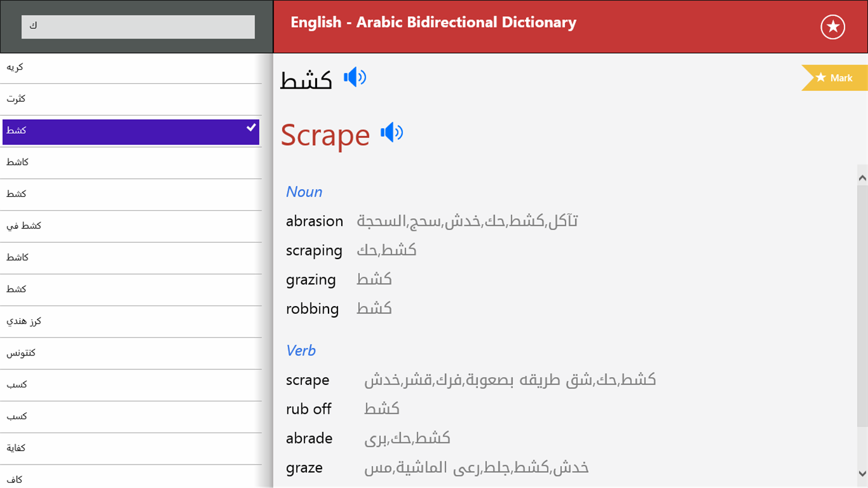Select كشط في in the word list
The height and width of the screenshot is (488, 868).
coord(24,226)
